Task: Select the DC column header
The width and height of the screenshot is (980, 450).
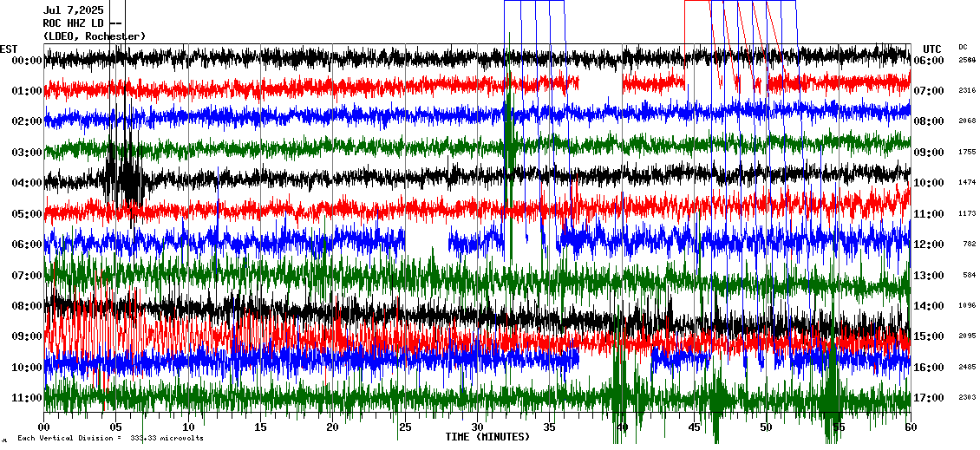Action: coord(964,48)
